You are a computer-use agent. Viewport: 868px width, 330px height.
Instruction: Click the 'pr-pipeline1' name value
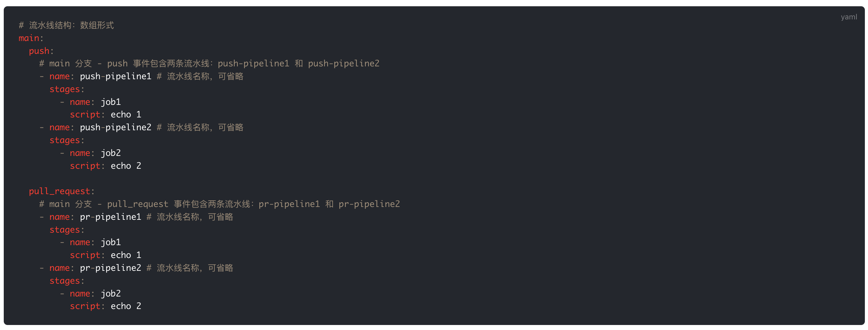(110, 217)
